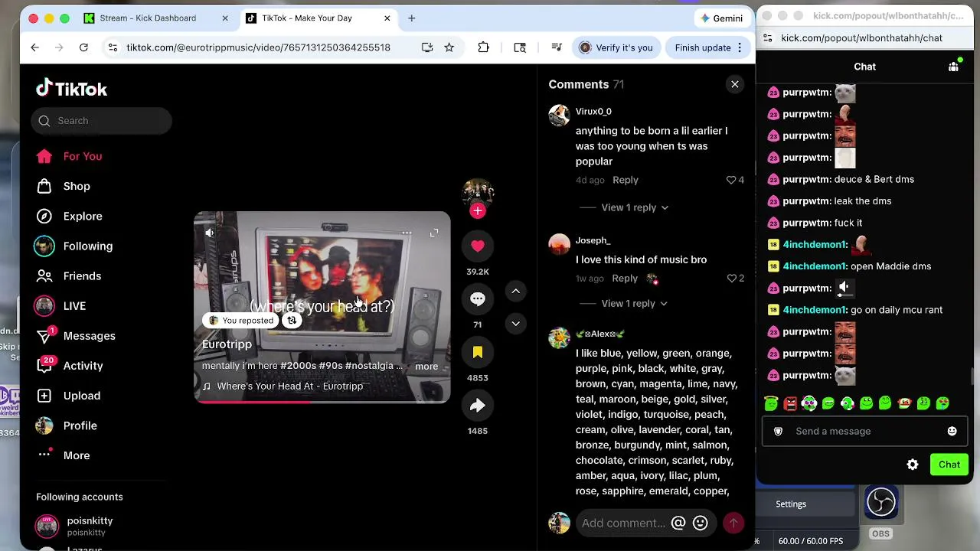Click the Verify it's you button
The image size is (980, 551).
point(616,47)
